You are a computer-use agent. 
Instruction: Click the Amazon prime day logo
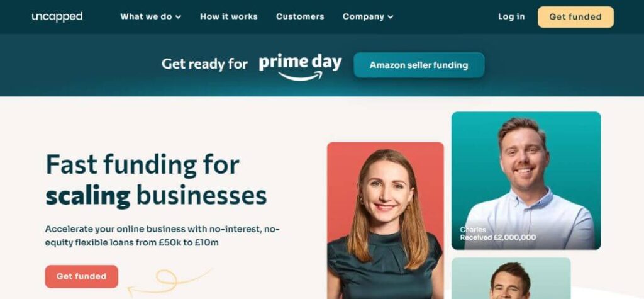pos(300,67)
